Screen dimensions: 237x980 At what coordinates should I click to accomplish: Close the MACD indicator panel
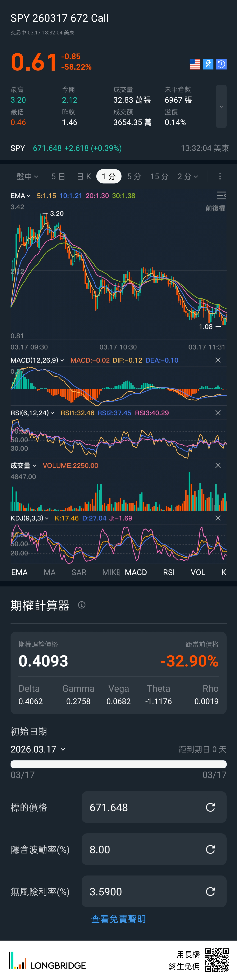click(218, 360)
